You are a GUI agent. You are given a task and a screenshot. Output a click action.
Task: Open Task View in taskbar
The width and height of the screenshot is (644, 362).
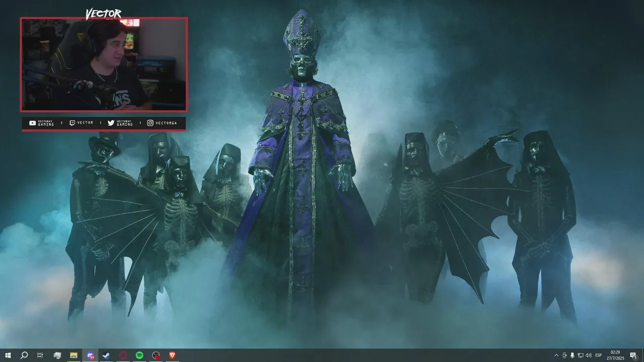pos(40,355)
